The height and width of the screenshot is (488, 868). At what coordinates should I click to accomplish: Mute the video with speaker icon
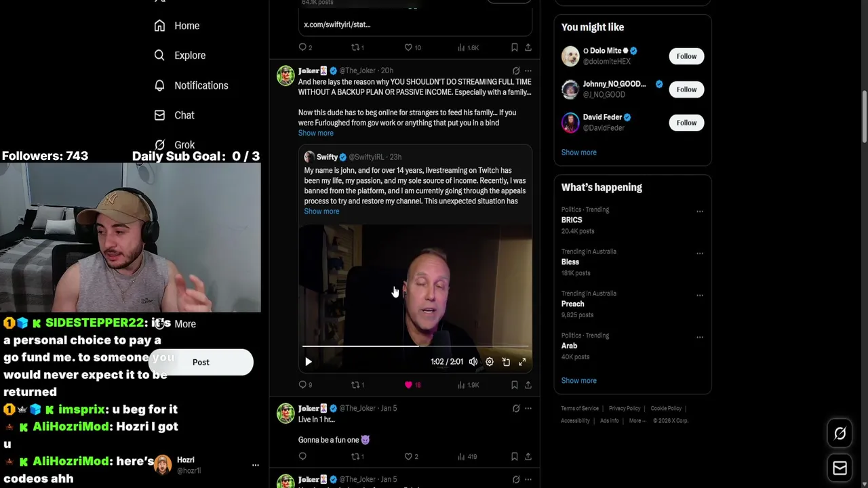tap(473, 362)
